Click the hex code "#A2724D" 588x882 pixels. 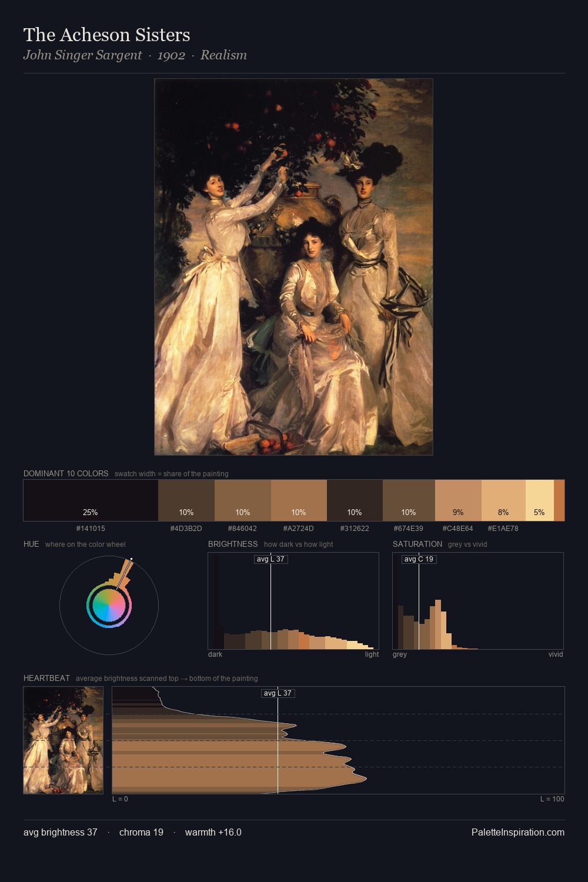(299, 529)
